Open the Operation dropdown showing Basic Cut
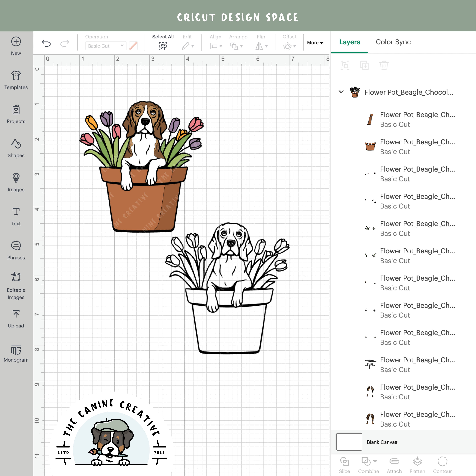The height and width of the screenshot is (476, 476). click(105, 46)
